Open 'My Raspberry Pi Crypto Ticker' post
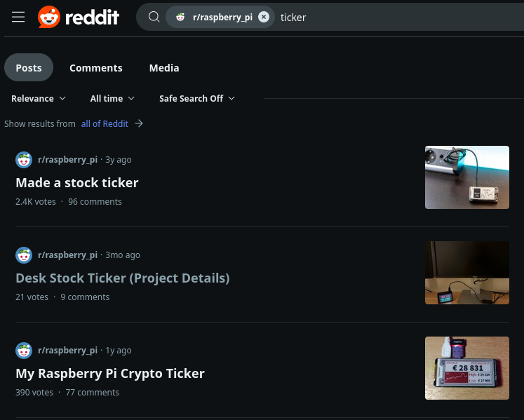Image resolution: width=524 pixels, height=420 pixels. [110, 374]
